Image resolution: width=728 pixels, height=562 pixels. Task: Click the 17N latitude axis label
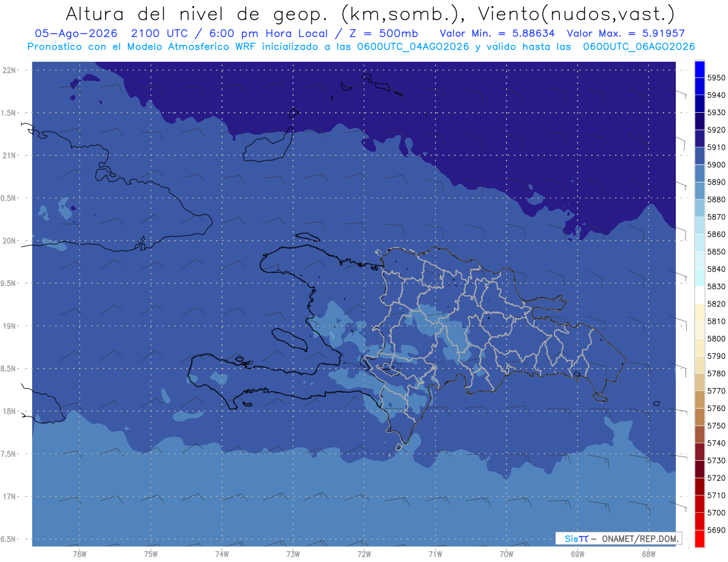(10, 497)
